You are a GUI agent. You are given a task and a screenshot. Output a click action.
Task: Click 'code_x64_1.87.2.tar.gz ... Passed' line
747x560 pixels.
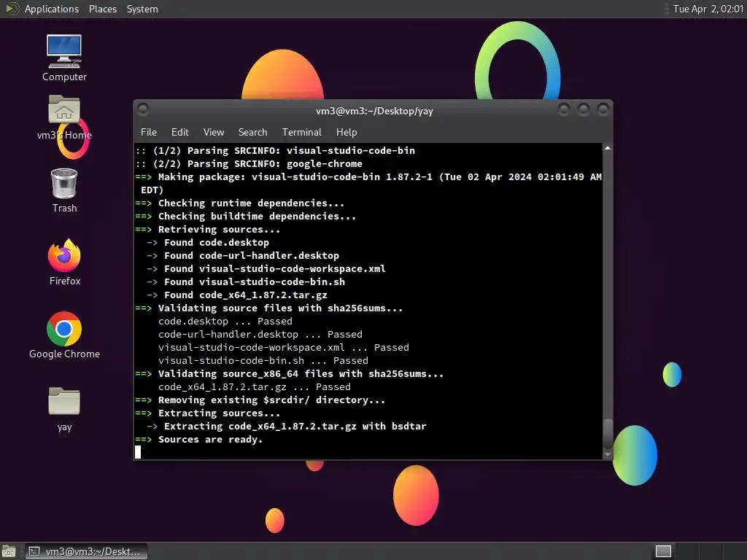[x=255, y=387]
